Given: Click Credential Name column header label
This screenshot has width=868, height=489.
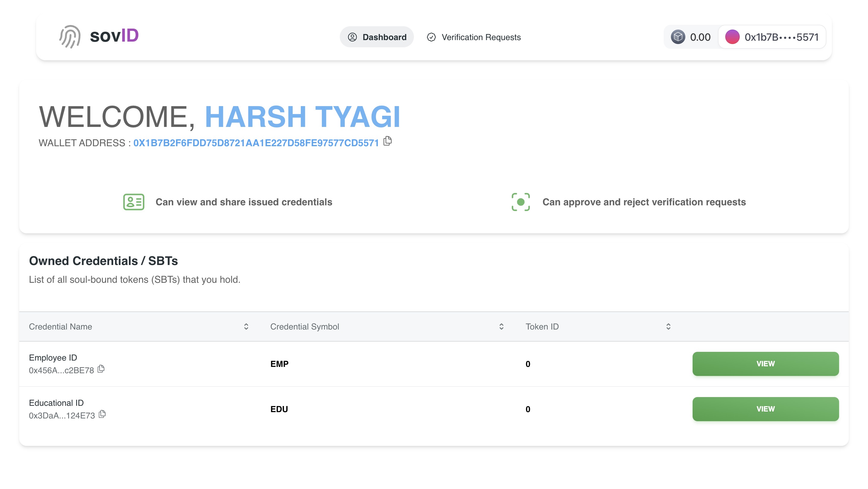Looking at the screenshot, I should click(x=60, y=327).
